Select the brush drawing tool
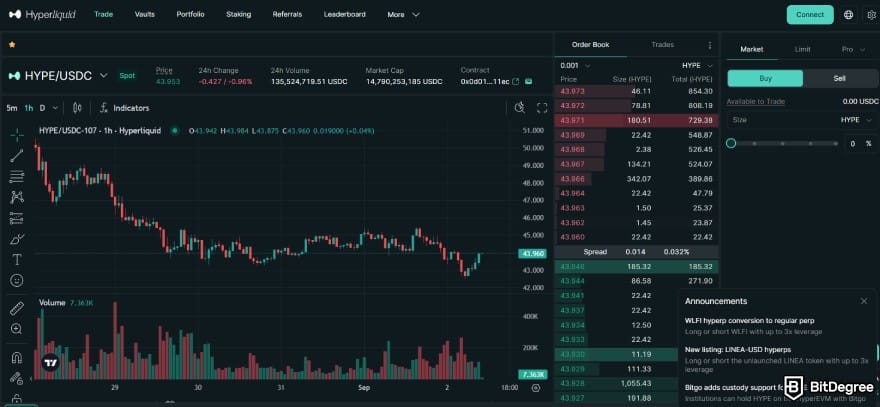The image size is (880, 407). click(17, 239)
